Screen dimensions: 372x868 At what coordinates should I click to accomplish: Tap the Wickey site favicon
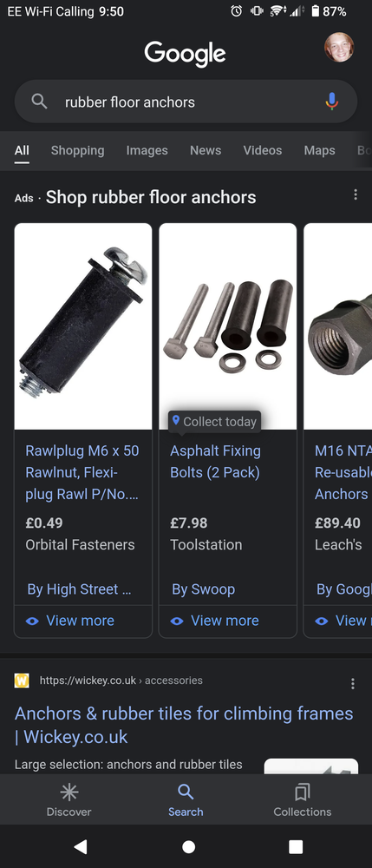coord(22,681)
